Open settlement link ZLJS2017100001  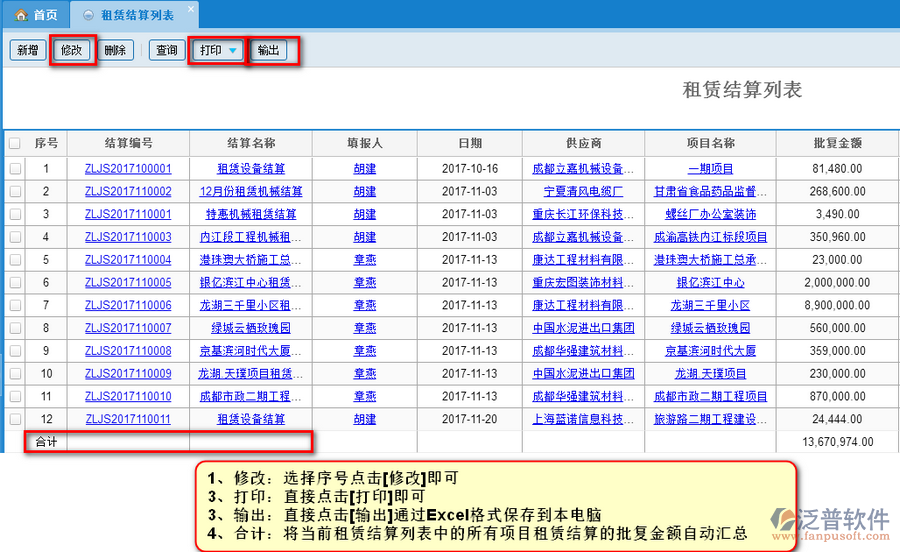128,169
